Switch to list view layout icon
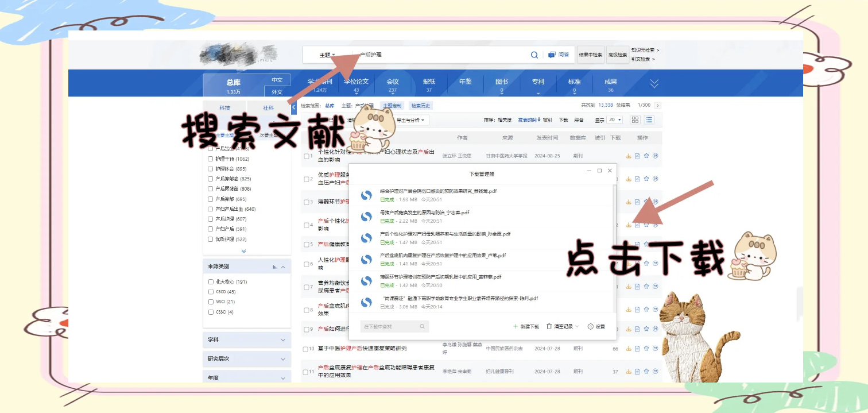The image size is (868, 413). [x=649, y=120]
